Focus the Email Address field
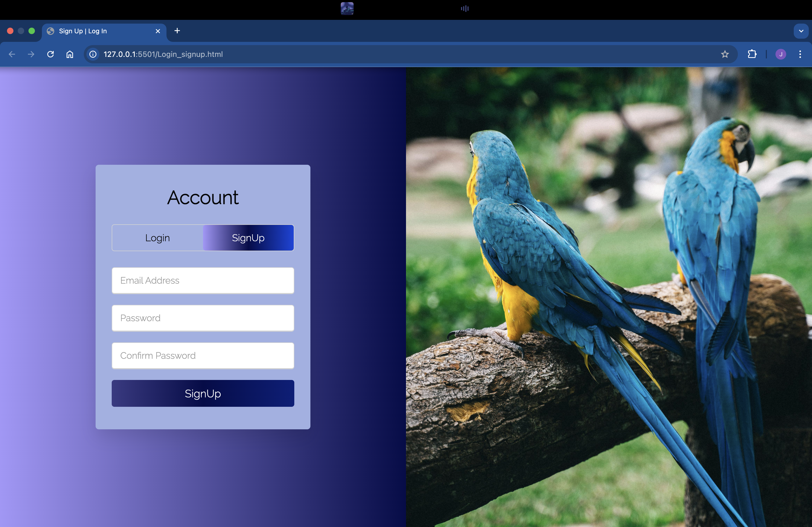Image resolution: width=812 pixels, height=527 pixels. (x=203, y=281)
